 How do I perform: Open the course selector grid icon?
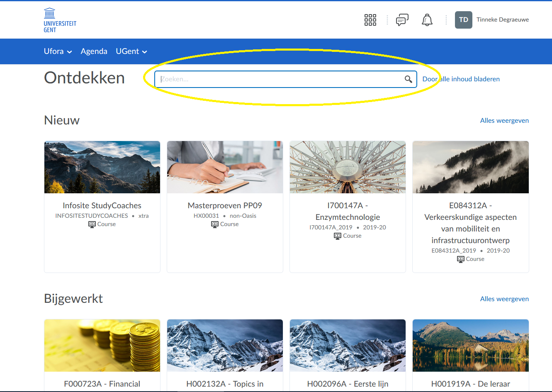click(370, 20)
